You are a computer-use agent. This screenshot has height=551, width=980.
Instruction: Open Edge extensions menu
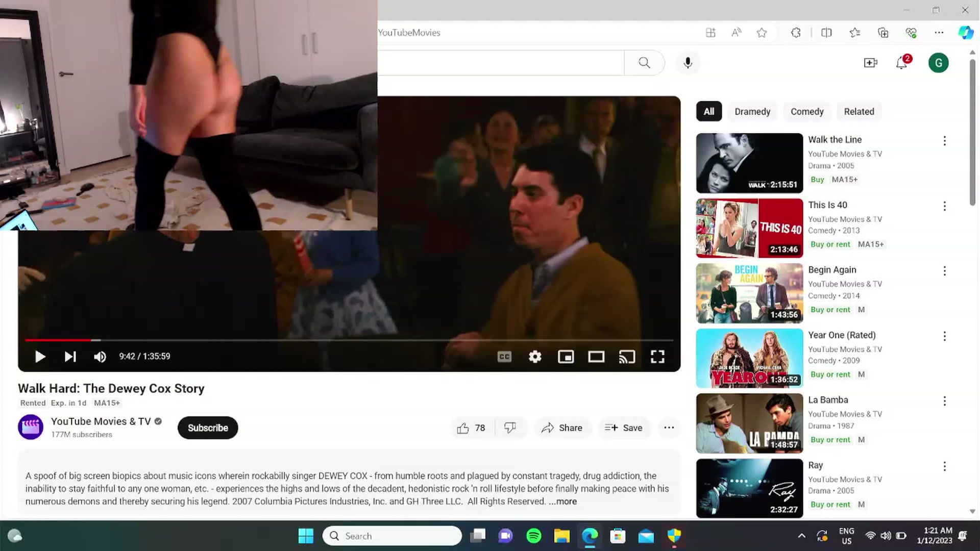pos(796,33)
